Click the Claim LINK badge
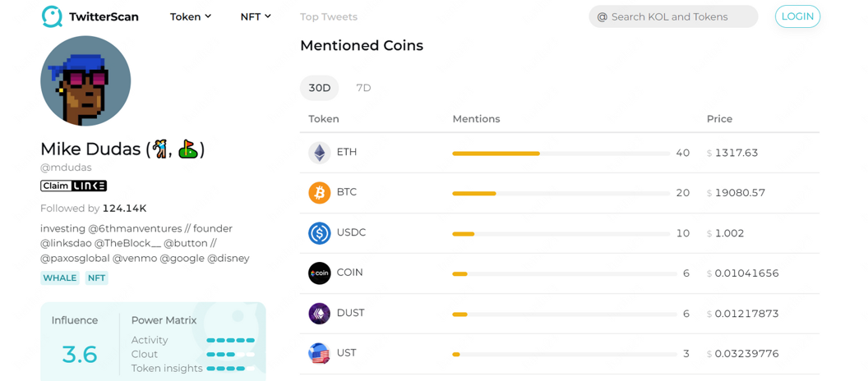The image size is (868, 381). 74,186
